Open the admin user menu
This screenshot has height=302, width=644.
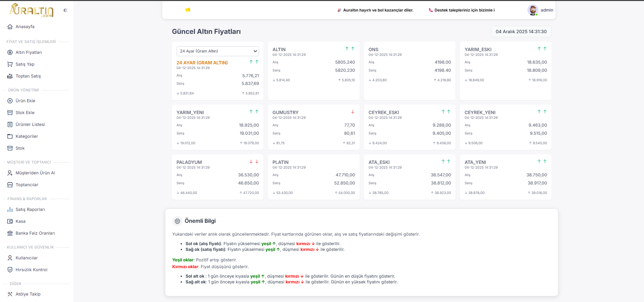coord(546,10)
